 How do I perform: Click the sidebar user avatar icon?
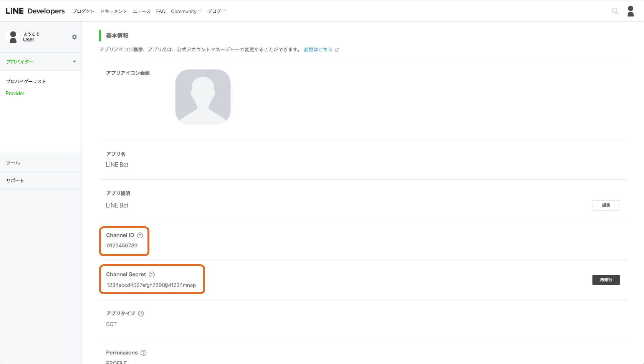click(x=13, y=37)
